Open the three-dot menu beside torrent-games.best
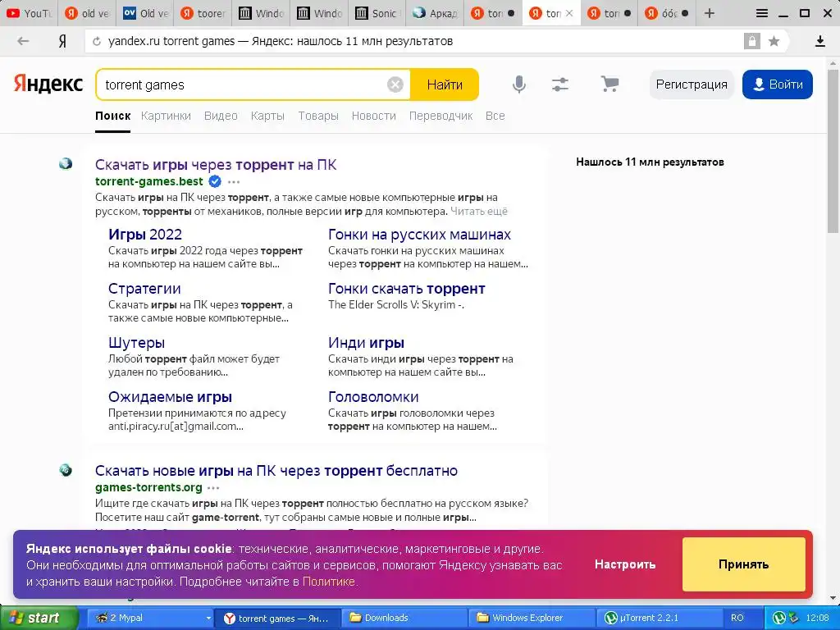Image resolution: width=840 pixels, height=630 pixels. 234,181
